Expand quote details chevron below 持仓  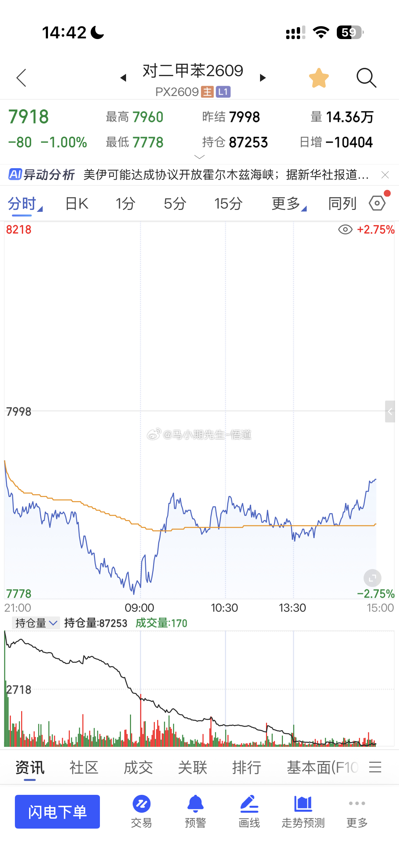[200, 157]
